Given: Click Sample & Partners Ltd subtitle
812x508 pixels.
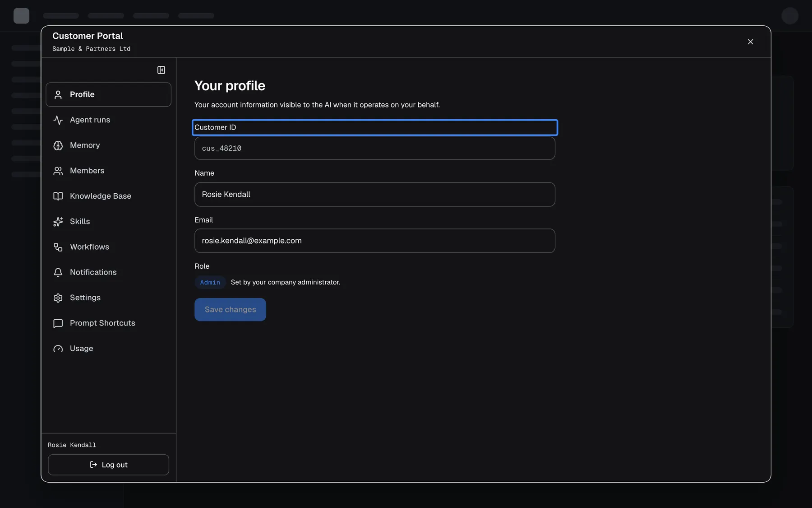Looking at the screenshot, I should [91, 49].
